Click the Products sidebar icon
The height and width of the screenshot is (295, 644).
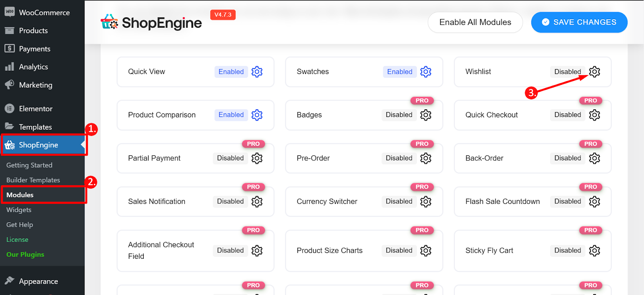click(x=10, y=31)
